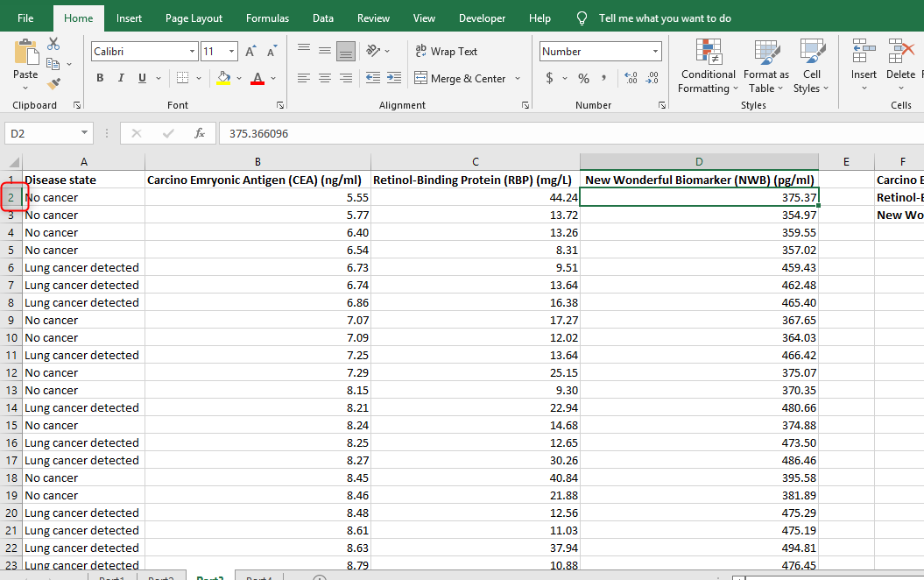Screen dimensions: 924x580
Task: Click the Decrease Indent icon
Action: [373, 78]
